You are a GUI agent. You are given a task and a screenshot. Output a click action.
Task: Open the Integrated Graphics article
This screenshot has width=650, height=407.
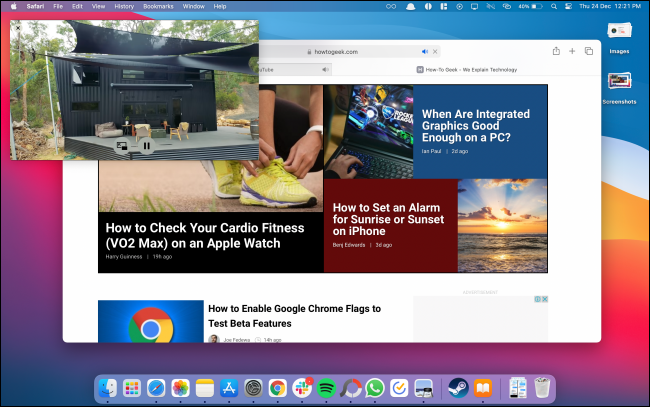click(475, 126)
